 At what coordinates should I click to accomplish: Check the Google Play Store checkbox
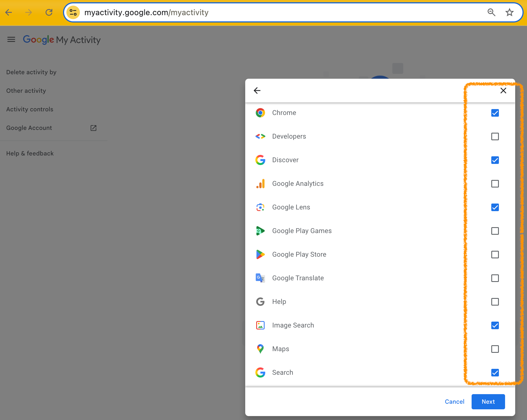pos(495,254)
